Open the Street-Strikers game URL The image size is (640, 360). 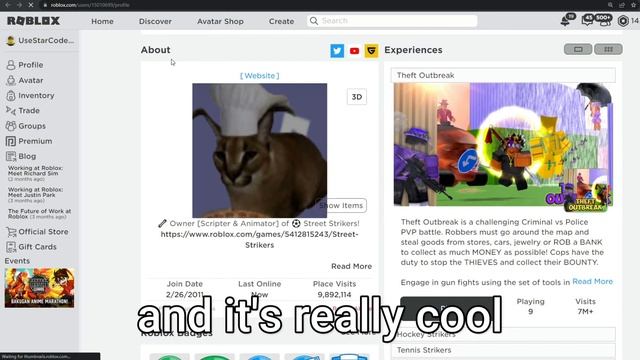260,240
